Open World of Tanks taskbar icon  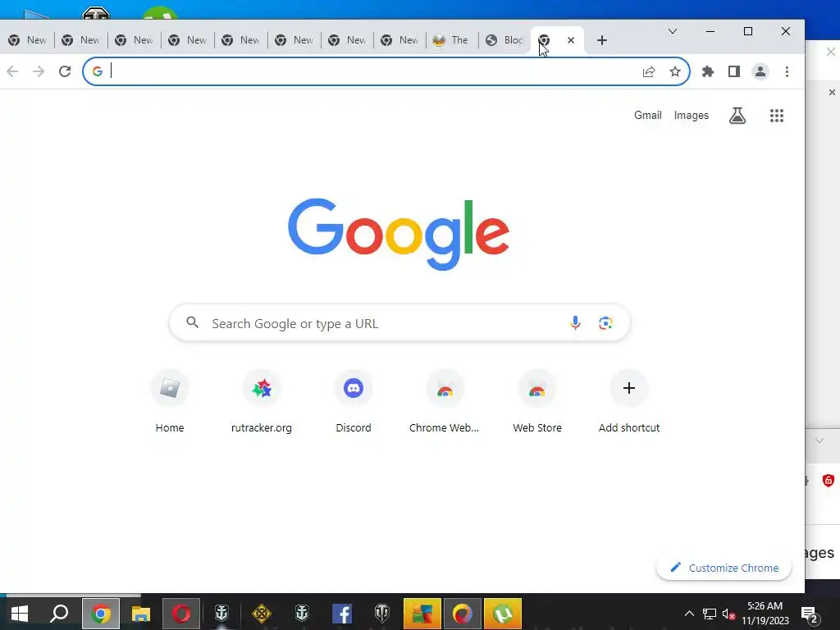point(382,614)
